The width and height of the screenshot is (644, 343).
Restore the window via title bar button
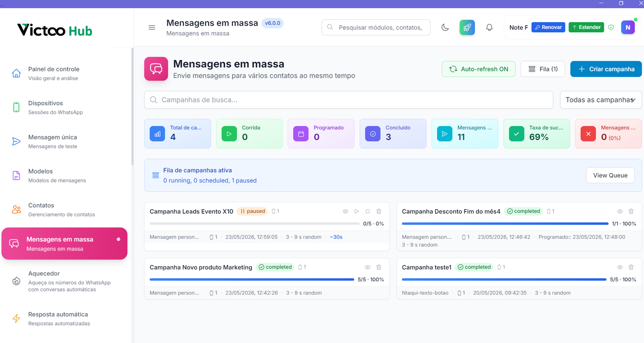tap(621, 3)
